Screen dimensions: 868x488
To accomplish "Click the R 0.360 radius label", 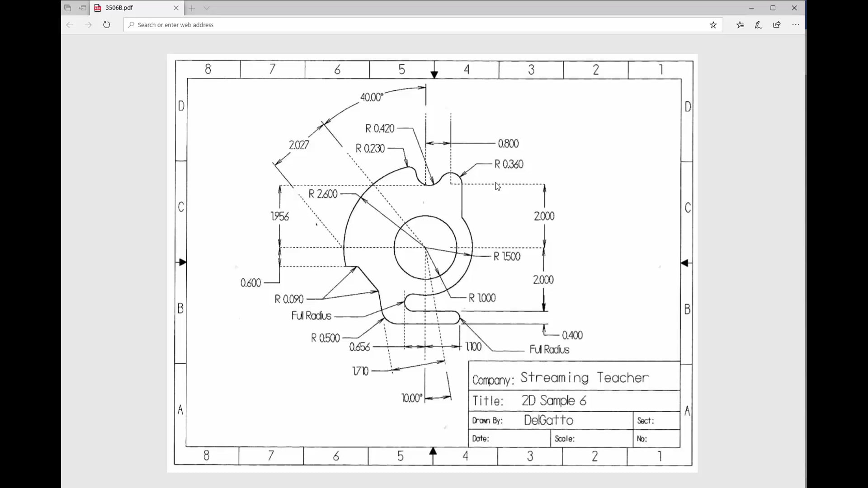I will click(509, 164).
